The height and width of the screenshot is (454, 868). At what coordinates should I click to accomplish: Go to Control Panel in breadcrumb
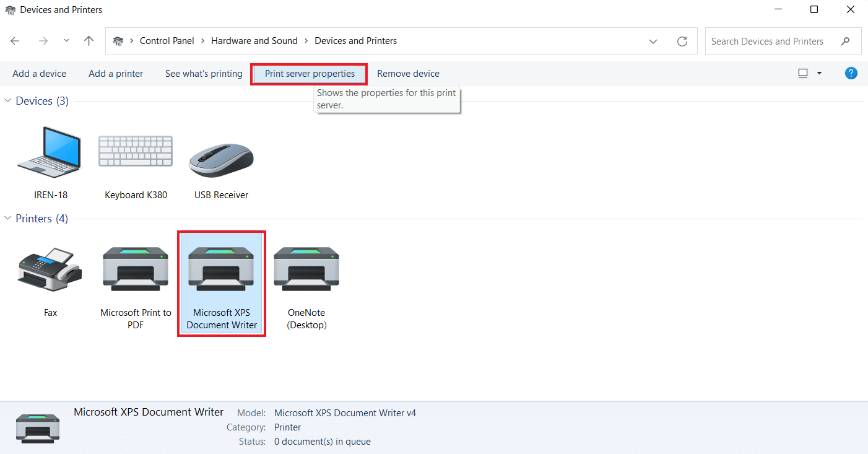(167, 41)
